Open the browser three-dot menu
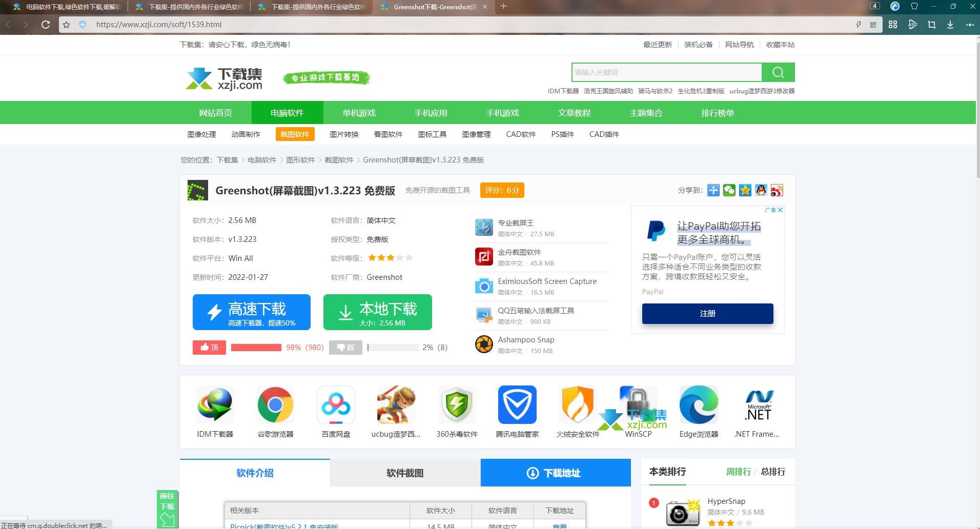980x529 pixels. 969,24
